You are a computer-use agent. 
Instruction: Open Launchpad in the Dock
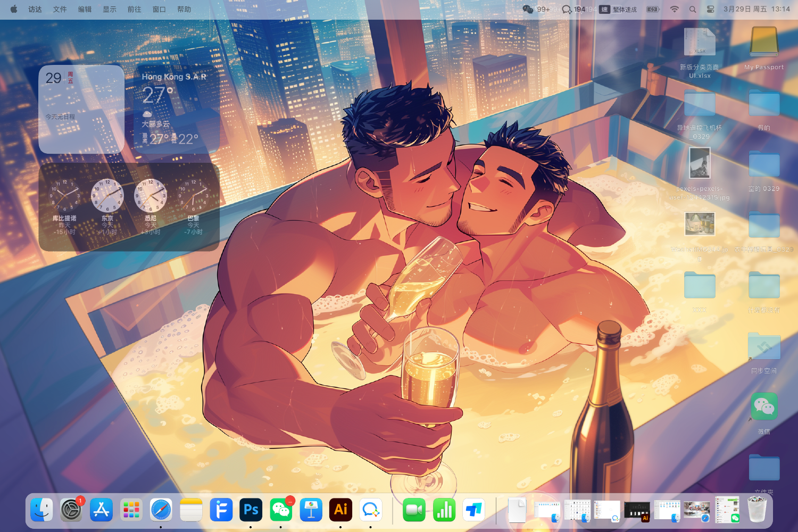point(131,510)
